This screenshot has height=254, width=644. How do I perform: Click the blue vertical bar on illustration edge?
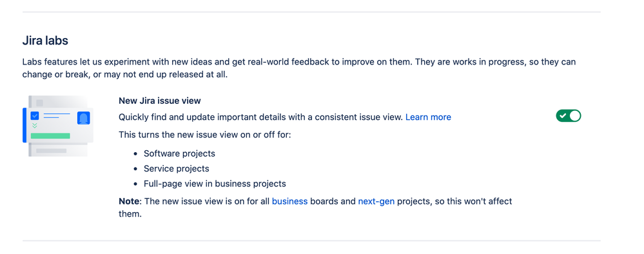(x=24, y=125)
